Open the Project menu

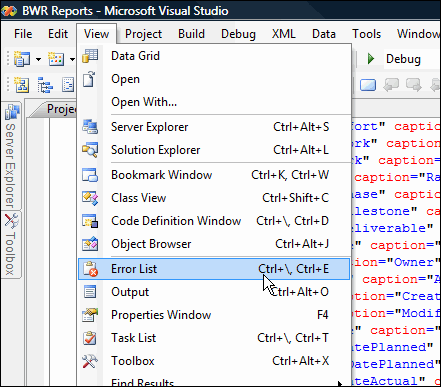[143, 34]
